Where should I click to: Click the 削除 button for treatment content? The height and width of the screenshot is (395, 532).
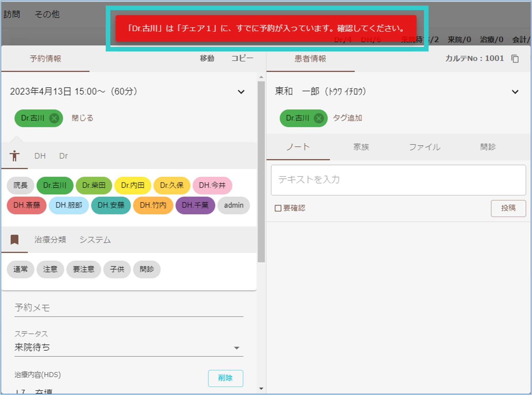tap(225, 378)
